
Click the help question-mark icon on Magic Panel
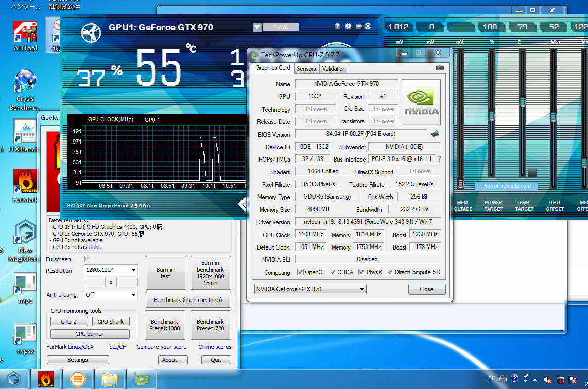click(337, 26)
